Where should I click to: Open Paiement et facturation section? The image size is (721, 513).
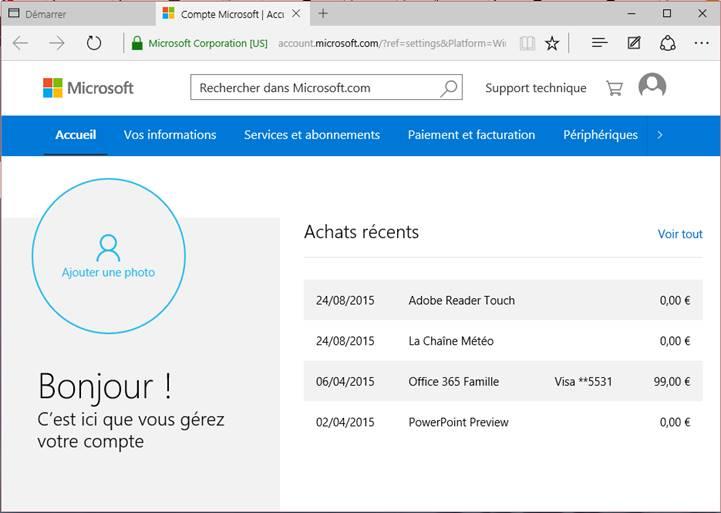coord(471,135)
